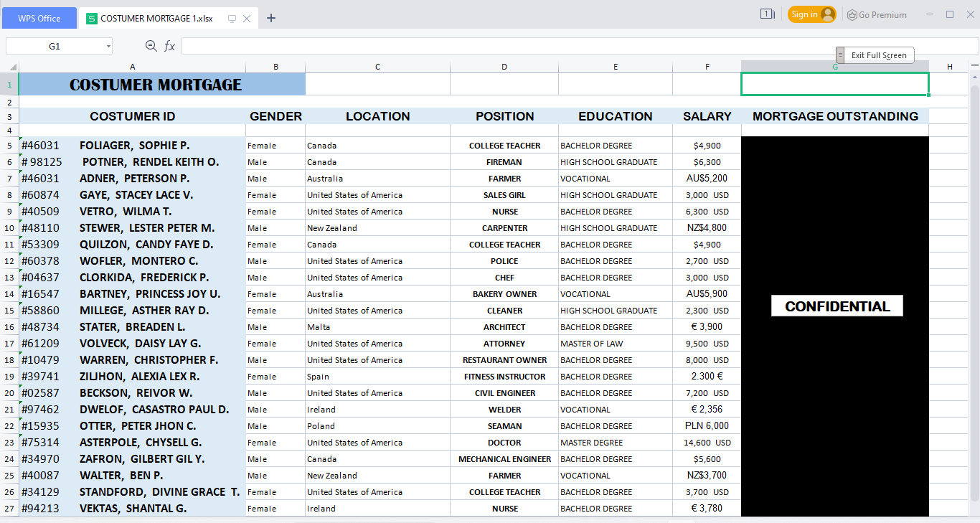Click the salary cell 14,600 USD
980x523 pixels.
(707, 443)
